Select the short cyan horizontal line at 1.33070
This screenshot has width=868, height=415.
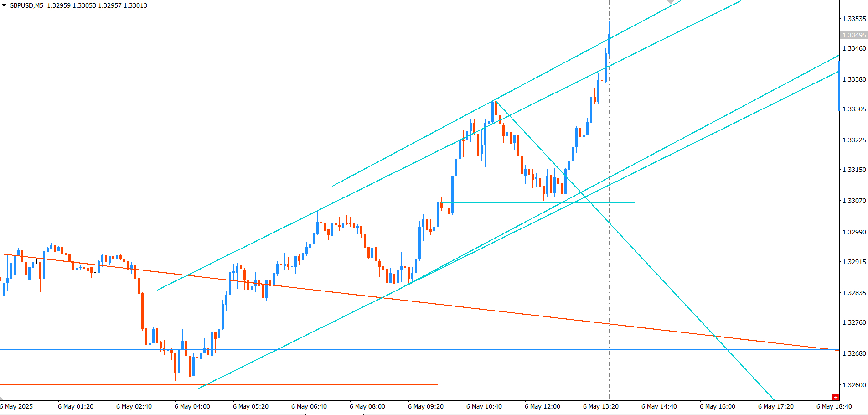click(x=538, y=202)
